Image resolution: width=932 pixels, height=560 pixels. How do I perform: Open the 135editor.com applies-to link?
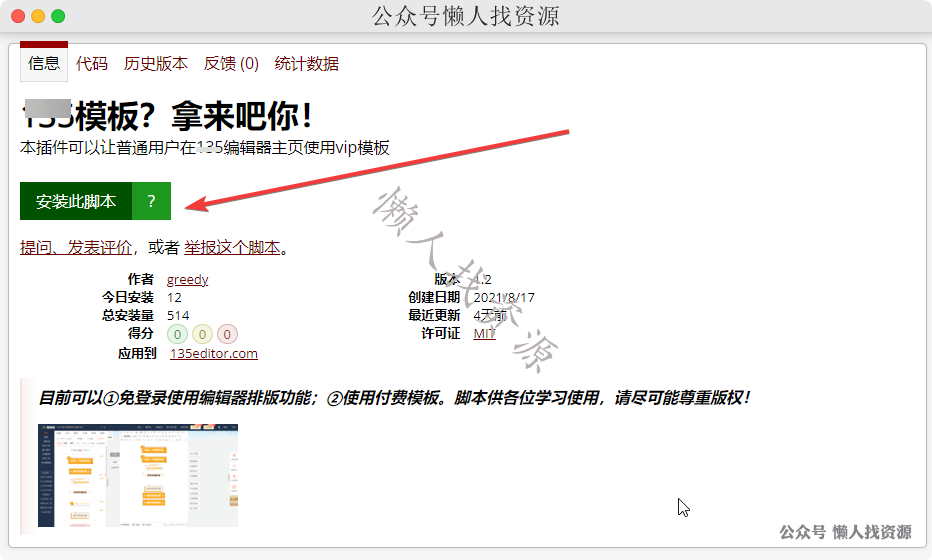point(214,353)
